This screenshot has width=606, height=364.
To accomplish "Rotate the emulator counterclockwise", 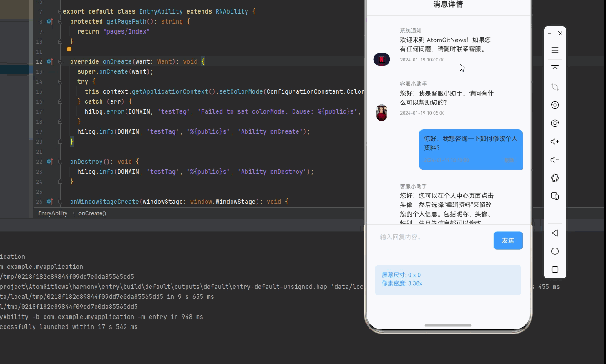I will (x=555, y=105).
